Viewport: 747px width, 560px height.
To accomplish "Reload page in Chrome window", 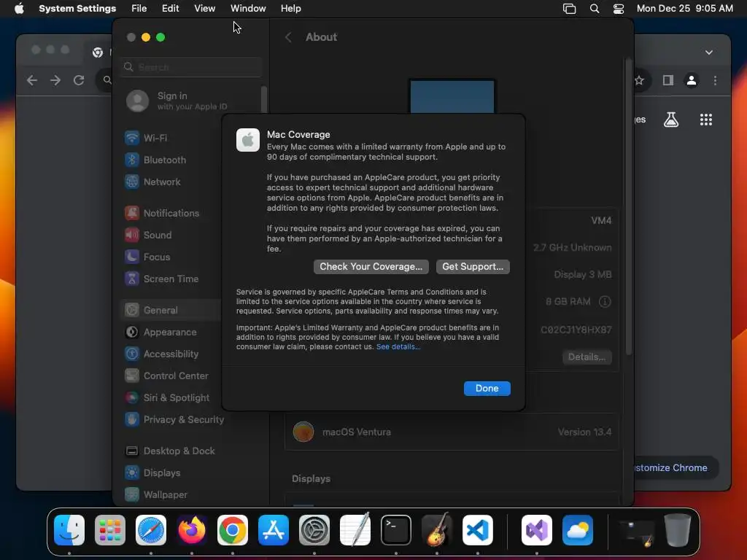I will click(x=79, y=80).
